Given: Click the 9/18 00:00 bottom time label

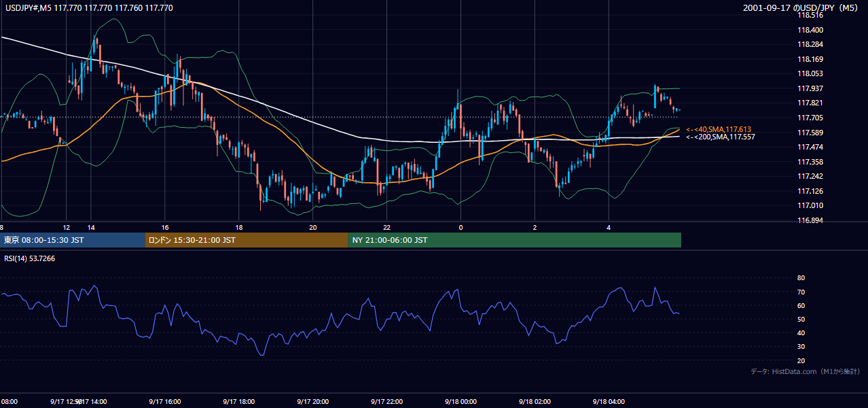Looking at the screenshot, I should [x=460, y=401].
